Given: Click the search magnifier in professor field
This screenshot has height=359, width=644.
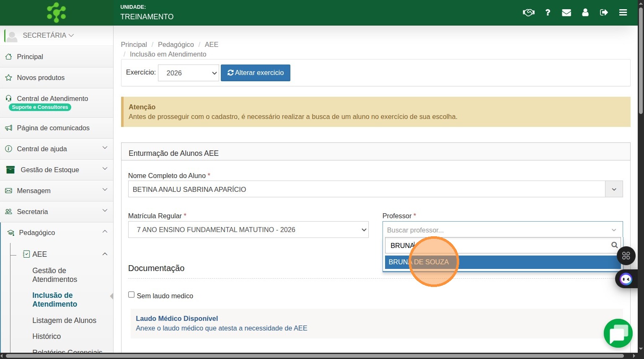Looking at the screenshot, I should [x=614, y=245].
